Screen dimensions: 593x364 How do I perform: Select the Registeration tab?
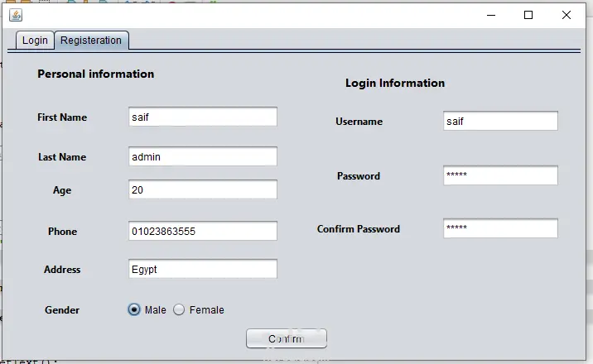[91, 41]
